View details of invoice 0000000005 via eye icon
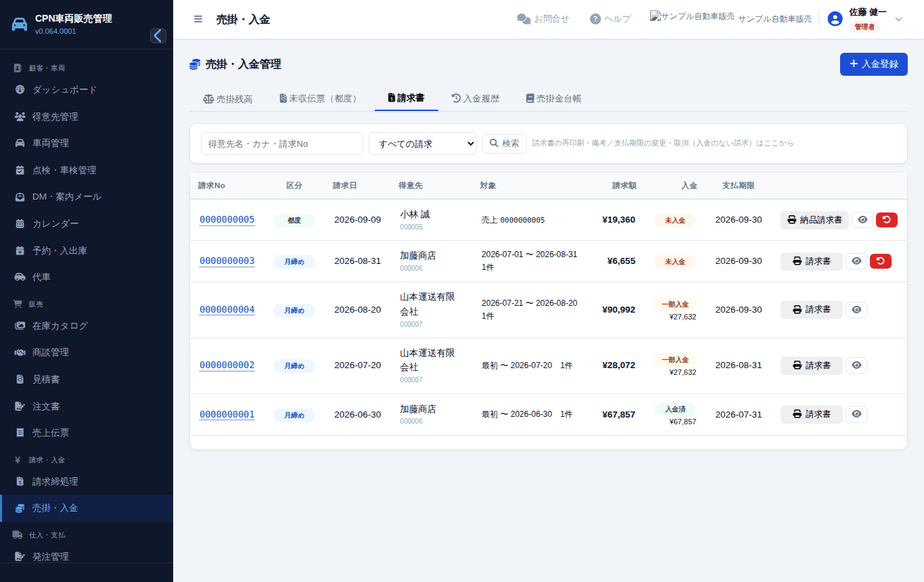Viewport: 924px width, 582px height. point(862,220)
